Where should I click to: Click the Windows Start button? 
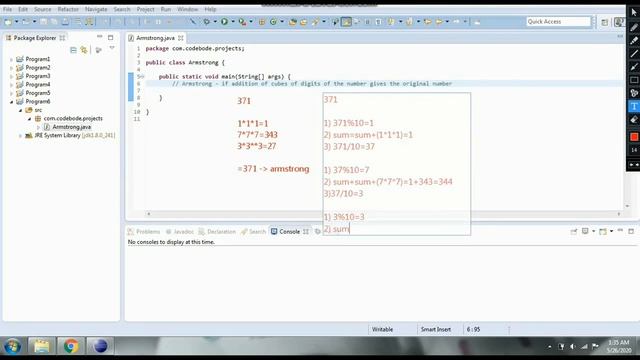tap(13, 346)
